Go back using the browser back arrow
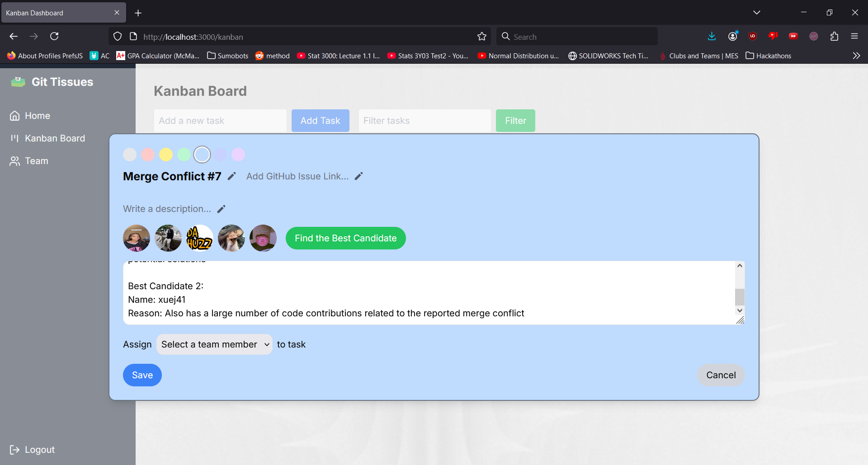Screen dimensions: 868x465 [14, 36]
